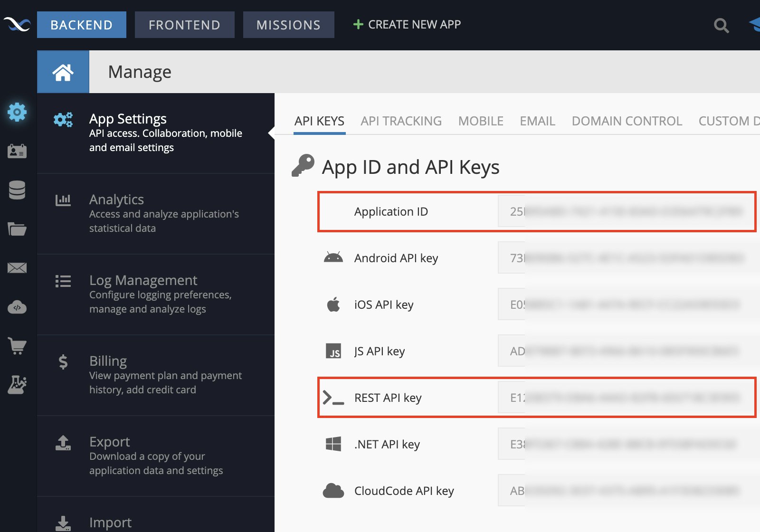Open the EMAIL tab
The image size is (760, 532).
pos(538,121)
